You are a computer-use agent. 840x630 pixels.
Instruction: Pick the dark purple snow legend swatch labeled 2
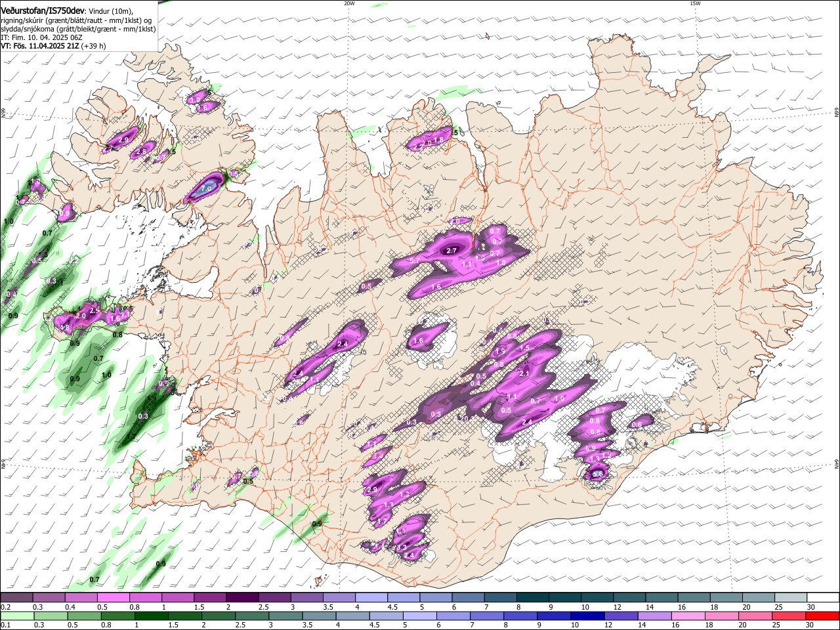tap(241, 598)
